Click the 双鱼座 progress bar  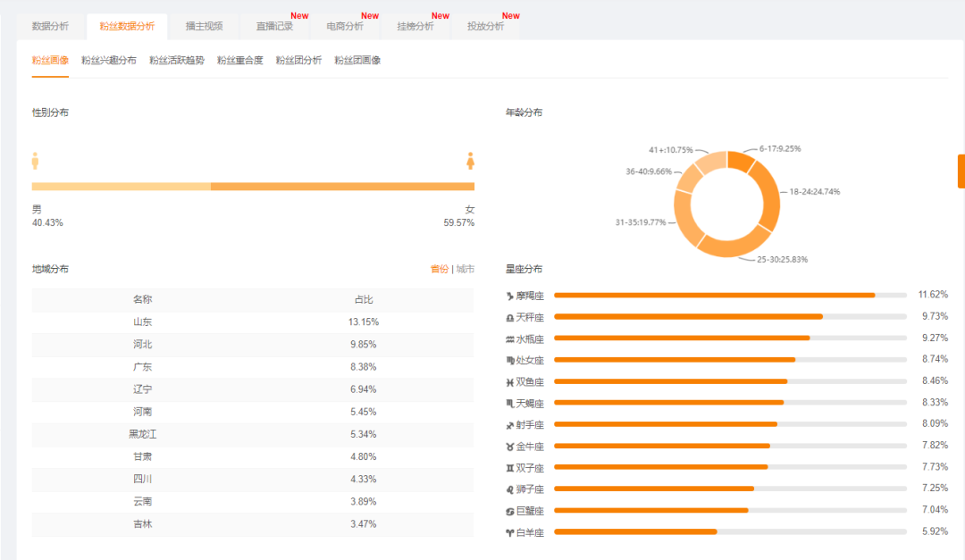click(x=731, y=381)
